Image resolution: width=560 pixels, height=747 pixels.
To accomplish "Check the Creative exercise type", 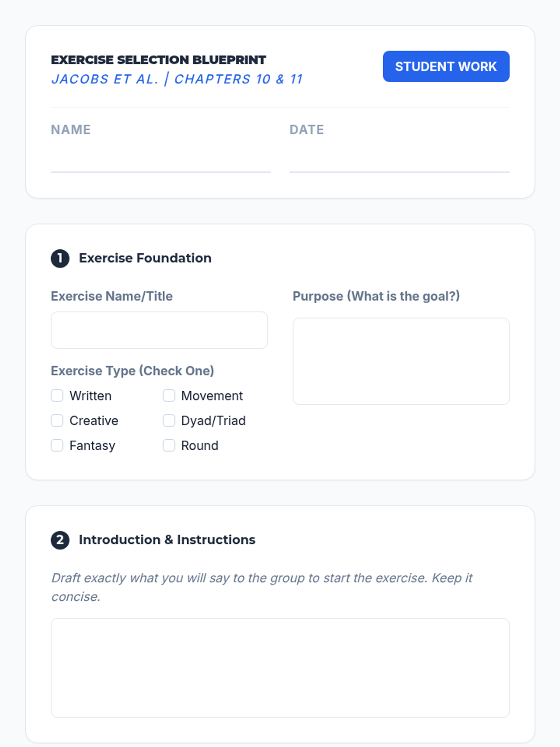I will point(57,421).
